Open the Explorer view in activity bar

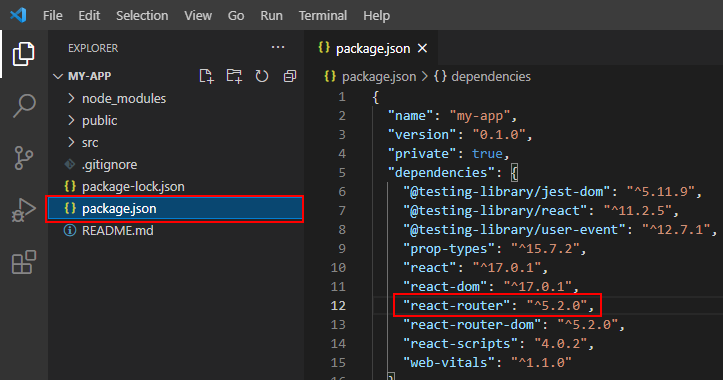pyautogui.click(x=24, y=54)
